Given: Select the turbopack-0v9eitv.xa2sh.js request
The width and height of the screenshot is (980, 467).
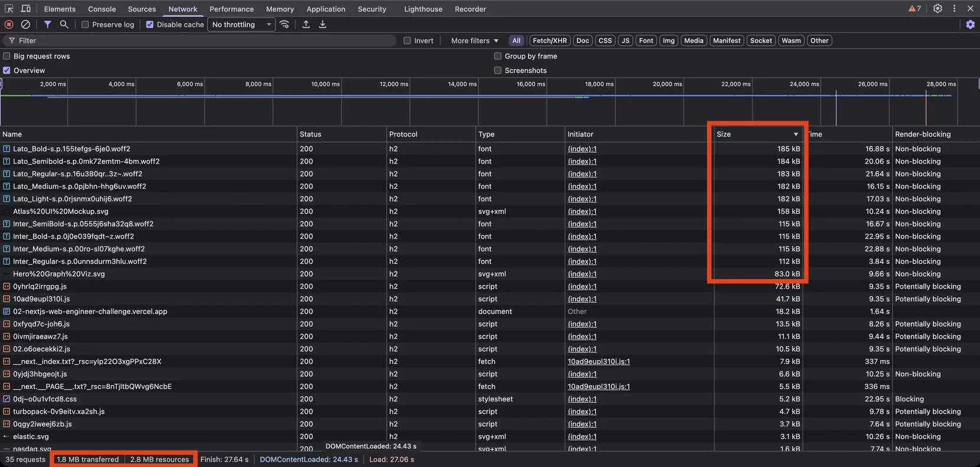Looking at the screenshot, I should [x=59, y=412].
